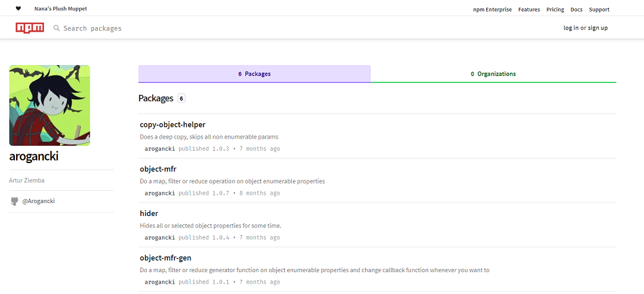Click the search magnifier icon

pos(57,28)
